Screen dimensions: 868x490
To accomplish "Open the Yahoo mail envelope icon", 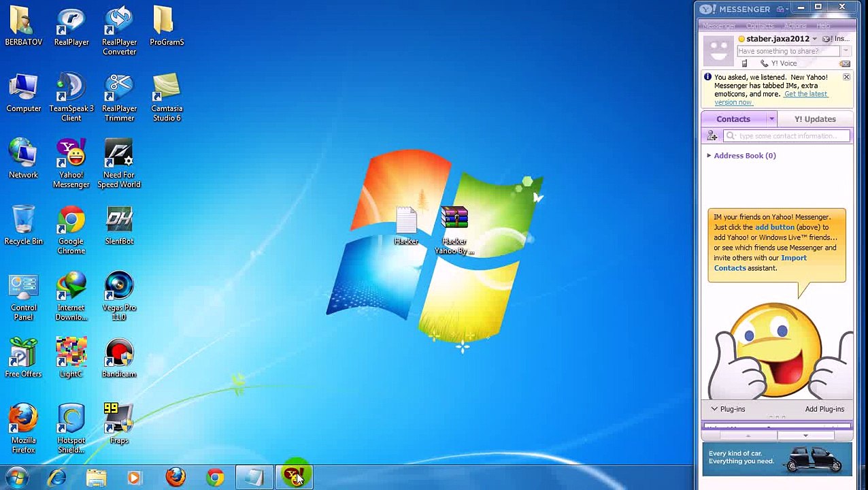I will 845,63.
